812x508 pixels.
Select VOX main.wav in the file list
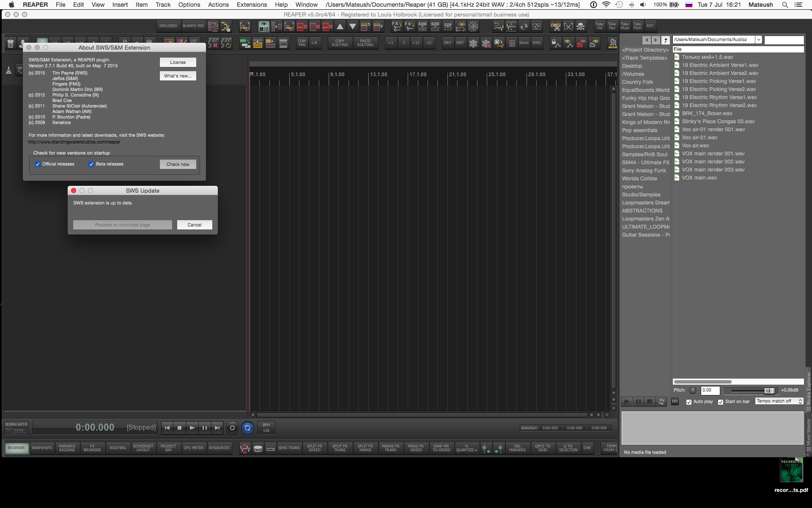click(699, 178)
